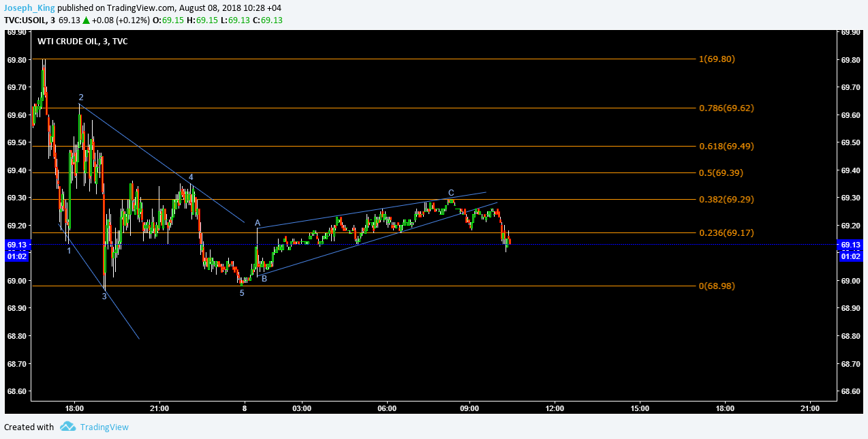Screen dimensions: 868x439
Task: Click 'published on TradingView.com' header text
Action: point(117,7)
